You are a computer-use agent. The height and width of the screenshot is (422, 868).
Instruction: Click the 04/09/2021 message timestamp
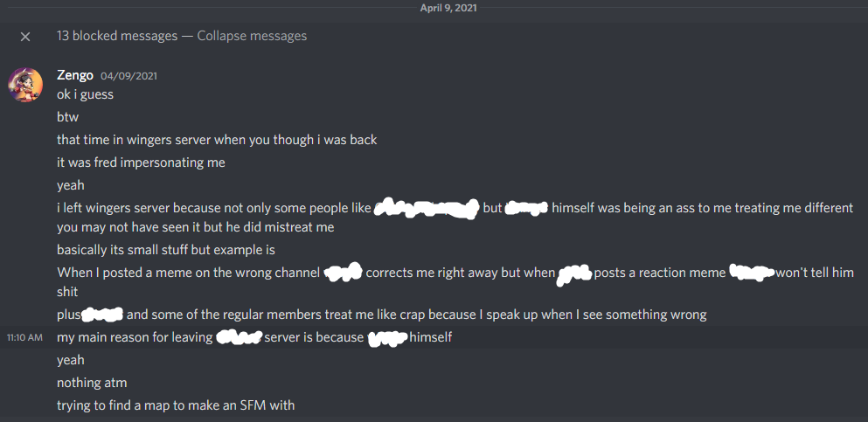tap(128, 76)
